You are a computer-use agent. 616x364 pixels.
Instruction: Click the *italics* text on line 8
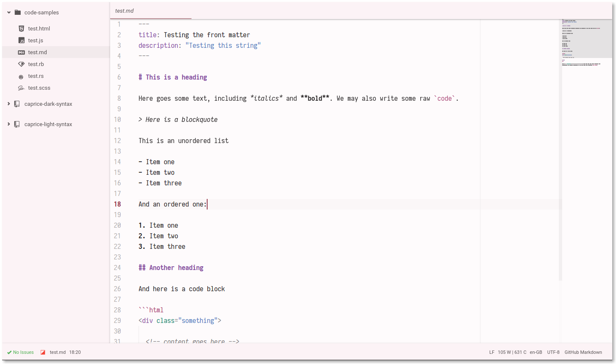pyautogui.click(x=266, y=98)
